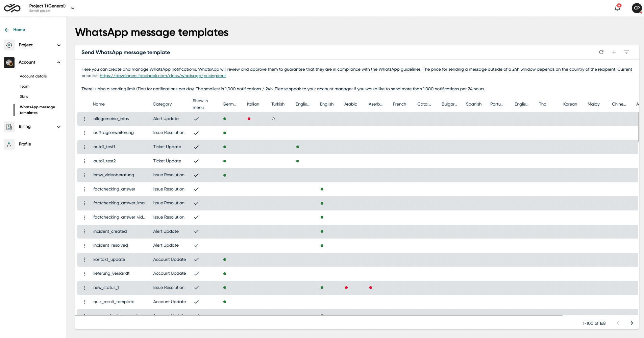Image resolution: width=644 pixels, height=338 pixels.
Task: Toggle Show in menu for quiz_result_template
Action: (196, 302)
